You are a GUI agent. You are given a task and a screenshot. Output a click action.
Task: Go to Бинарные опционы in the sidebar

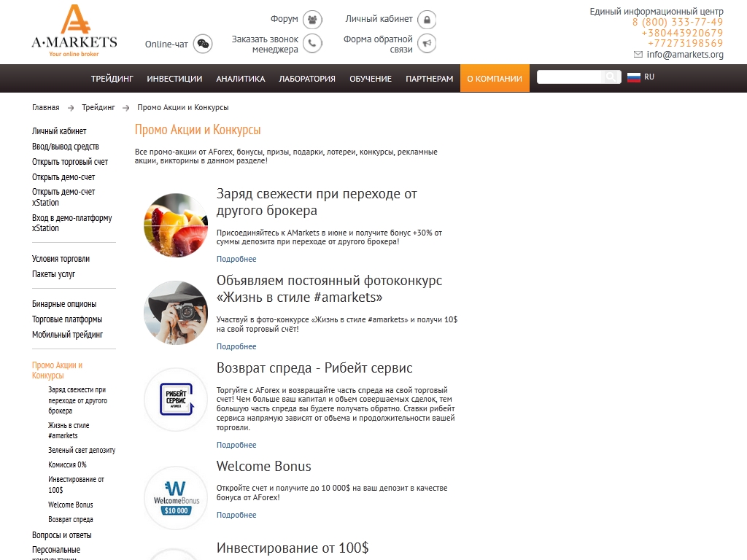(x=64, y=304)
